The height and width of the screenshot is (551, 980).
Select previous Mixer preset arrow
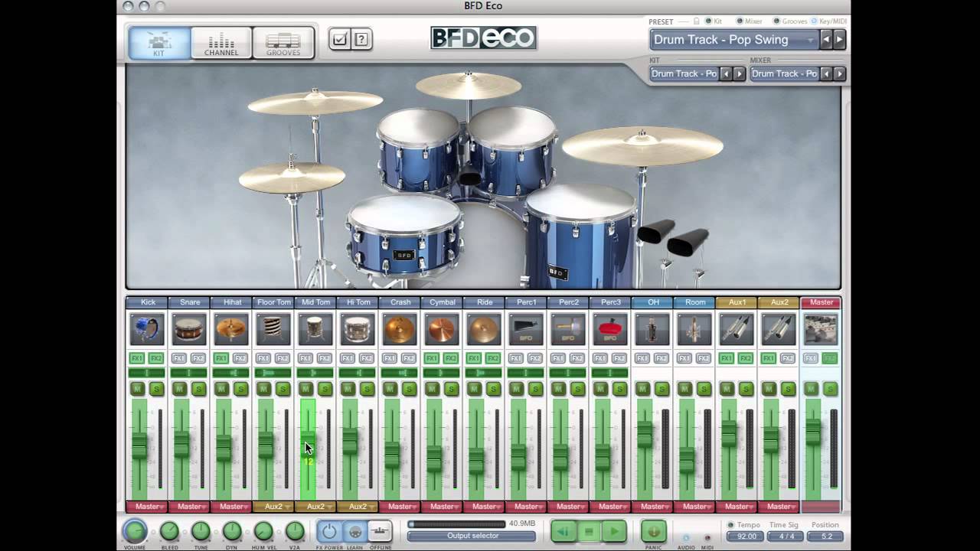827,73
